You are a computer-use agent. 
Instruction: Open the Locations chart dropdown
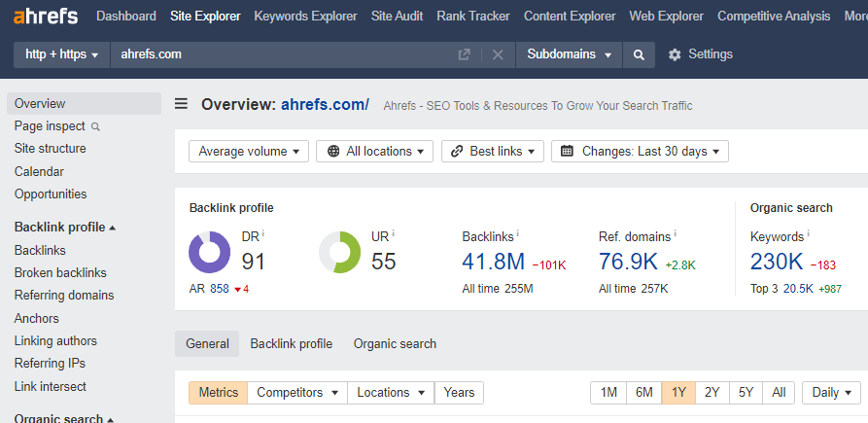coord(391,393)
